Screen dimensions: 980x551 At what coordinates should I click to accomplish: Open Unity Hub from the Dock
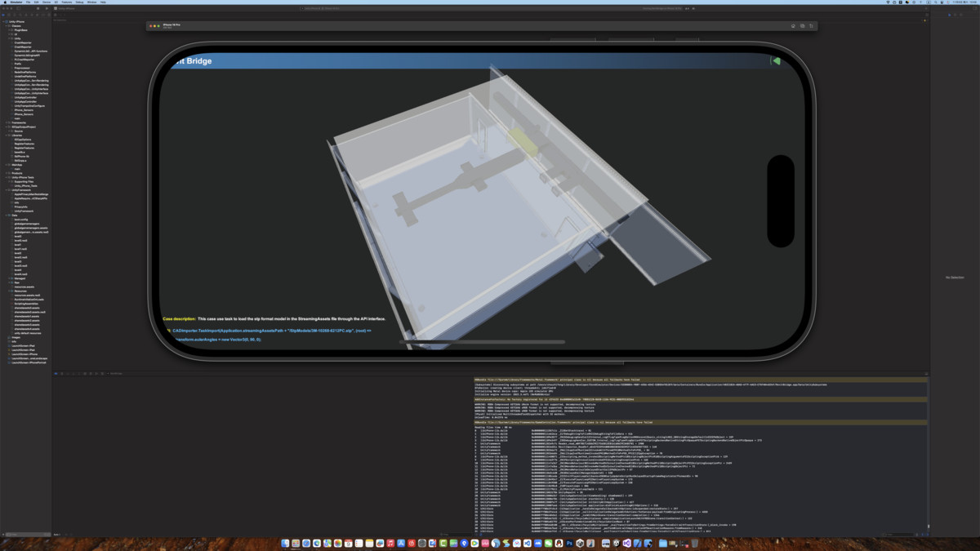point(580,543)
